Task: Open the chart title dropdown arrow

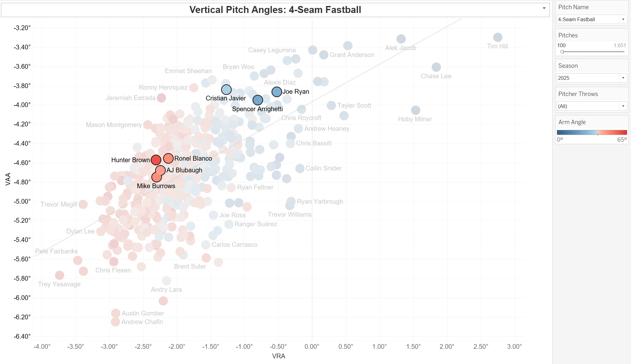Action: pos(544,8)
